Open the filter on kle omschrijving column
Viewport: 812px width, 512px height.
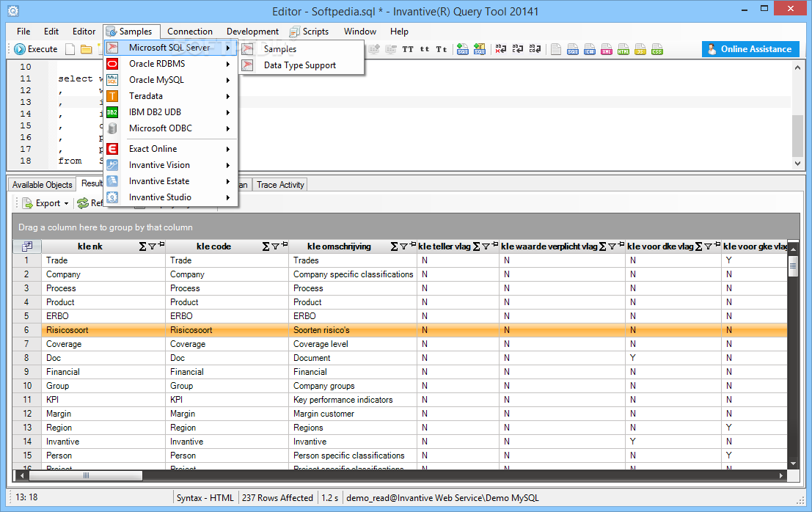click(404, 247)
